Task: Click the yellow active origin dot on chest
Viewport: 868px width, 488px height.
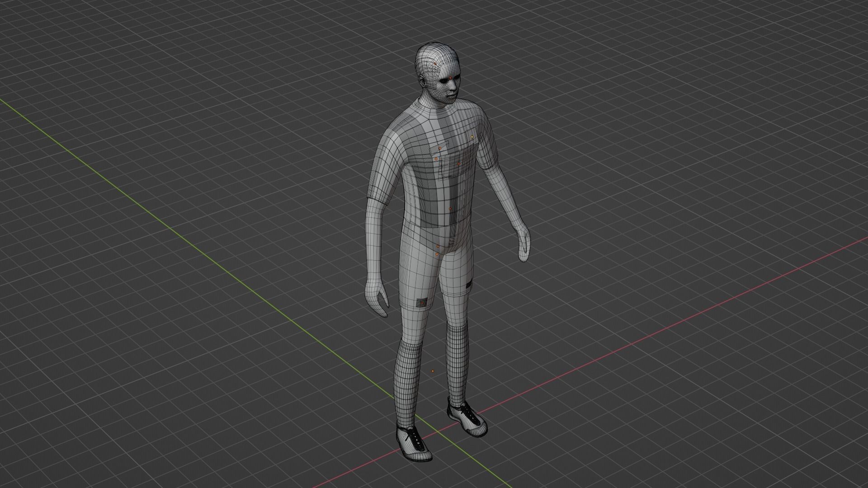Action: click(x=472, y=136)
